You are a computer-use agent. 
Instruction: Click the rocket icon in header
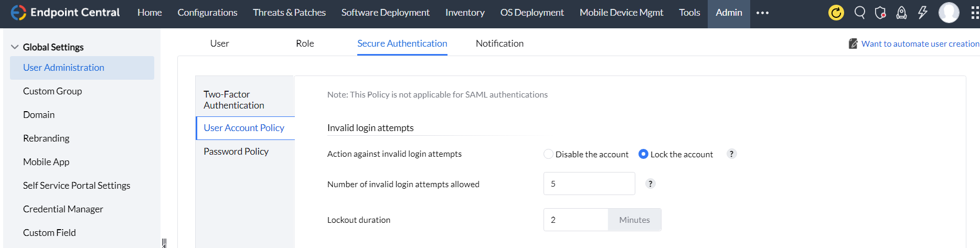click(x=901, y=13)
